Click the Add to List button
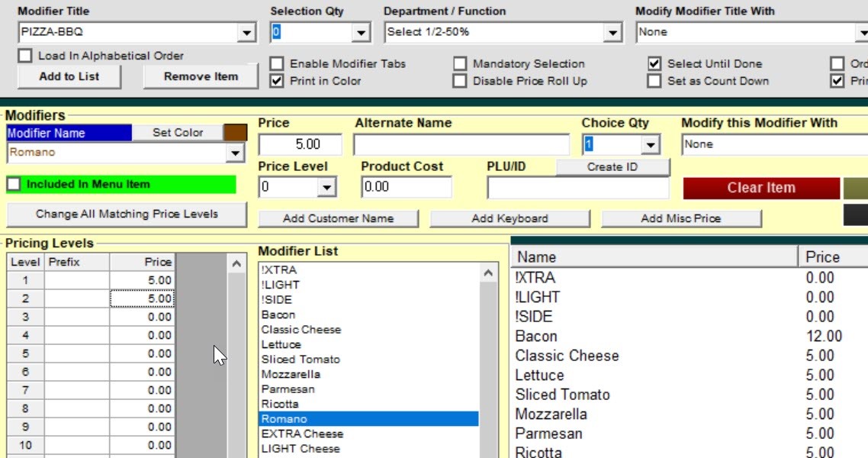868x458 pixels. [69, 76]
